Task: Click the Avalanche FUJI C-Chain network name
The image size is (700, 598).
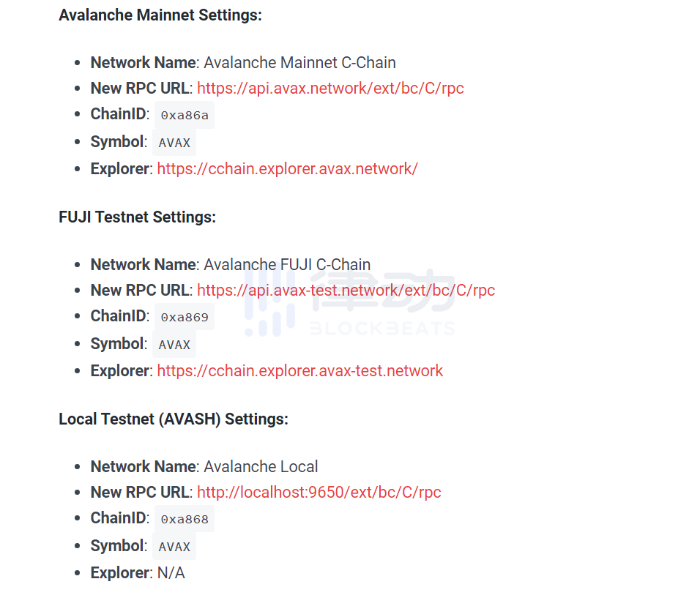Action: [x=287, y=265]
